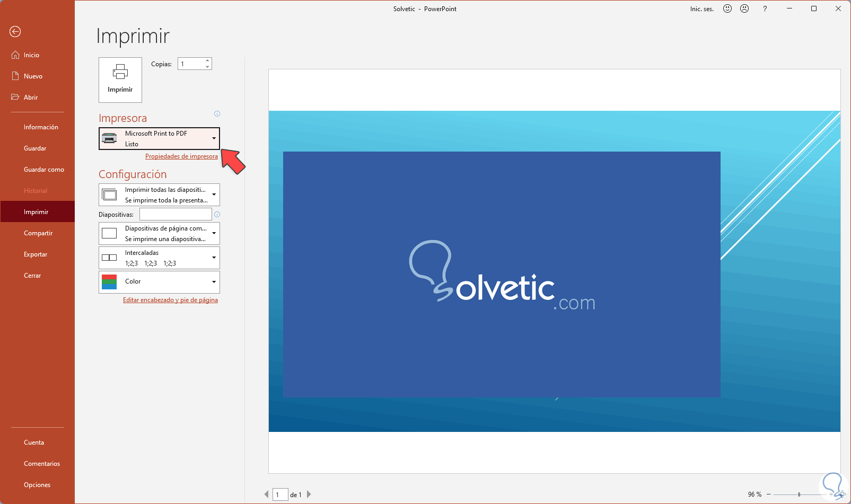Select the current page number box

pos(280,494)
